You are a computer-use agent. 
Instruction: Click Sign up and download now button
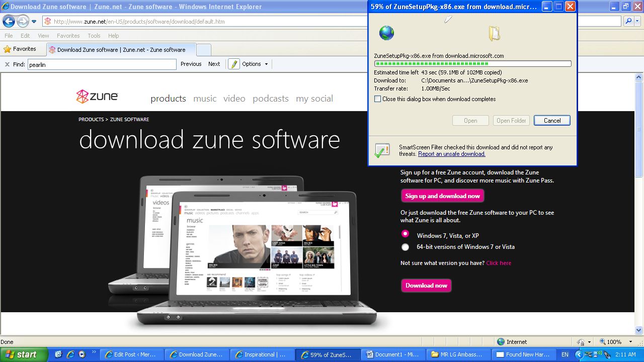443,196
